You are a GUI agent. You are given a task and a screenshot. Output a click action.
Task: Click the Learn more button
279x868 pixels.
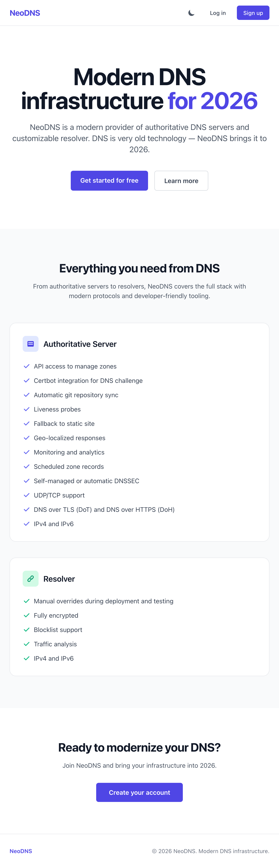[181, 181]
